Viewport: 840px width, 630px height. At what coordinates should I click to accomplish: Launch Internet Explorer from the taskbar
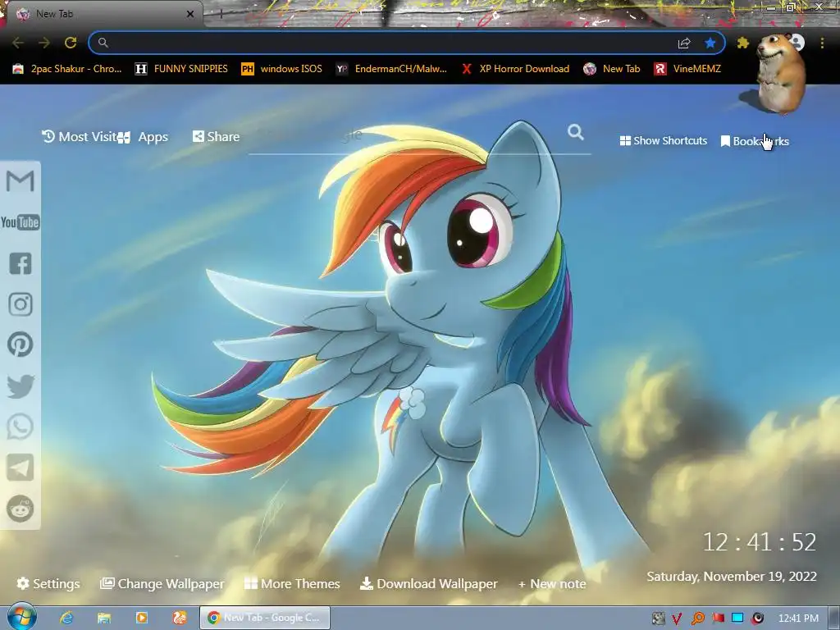point(66,619)
